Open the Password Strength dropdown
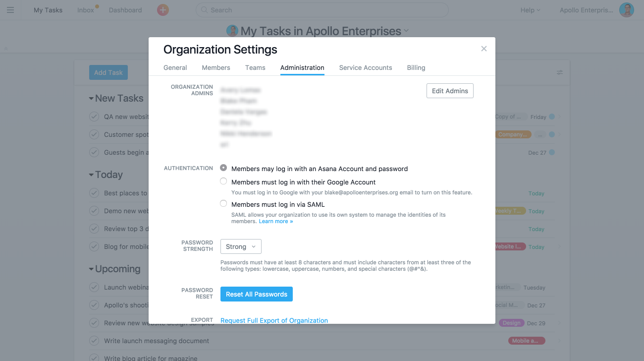Viewport: 644px width, 361px height. tap(241, 246)
